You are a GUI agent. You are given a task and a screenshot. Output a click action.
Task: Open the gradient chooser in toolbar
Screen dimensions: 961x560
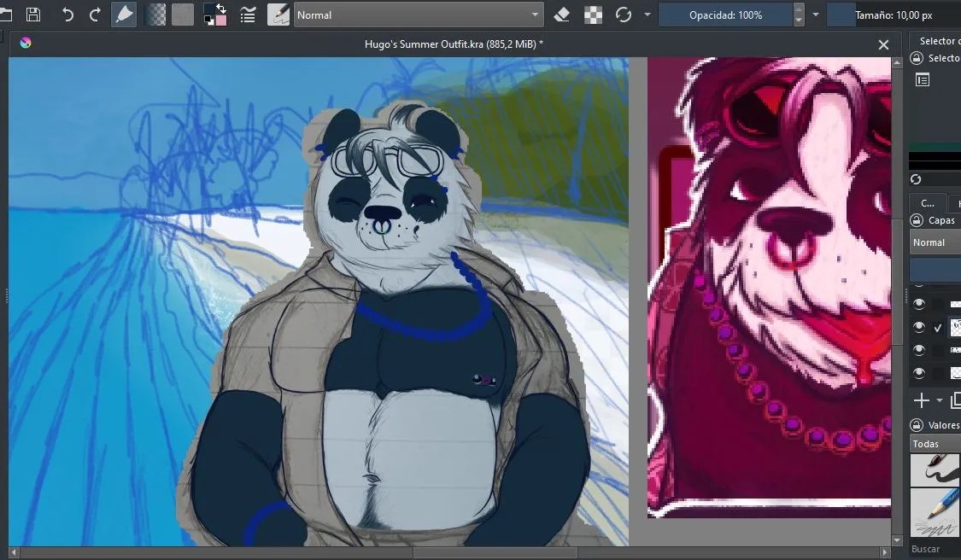pyautogui.click(x=155, y=15)
